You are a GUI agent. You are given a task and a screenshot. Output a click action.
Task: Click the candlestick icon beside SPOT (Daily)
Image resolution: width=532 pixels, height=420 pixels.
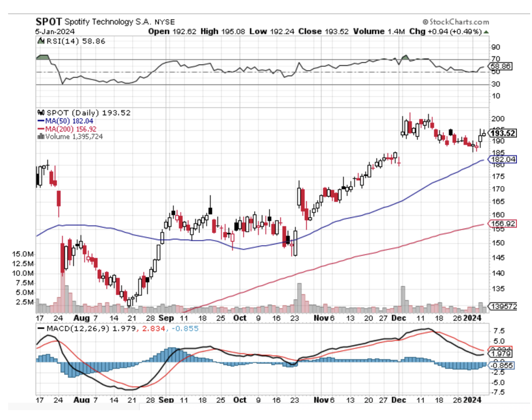pyautogui.click(x=41, y=112)
